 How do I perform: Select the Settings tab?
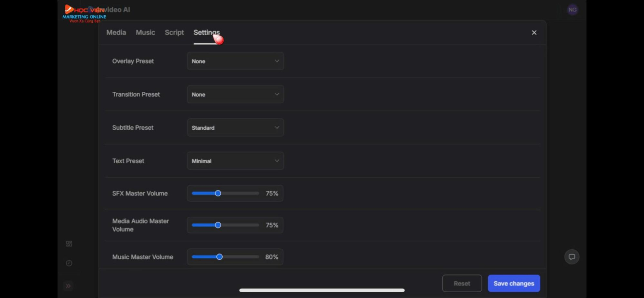pos(206,33)
